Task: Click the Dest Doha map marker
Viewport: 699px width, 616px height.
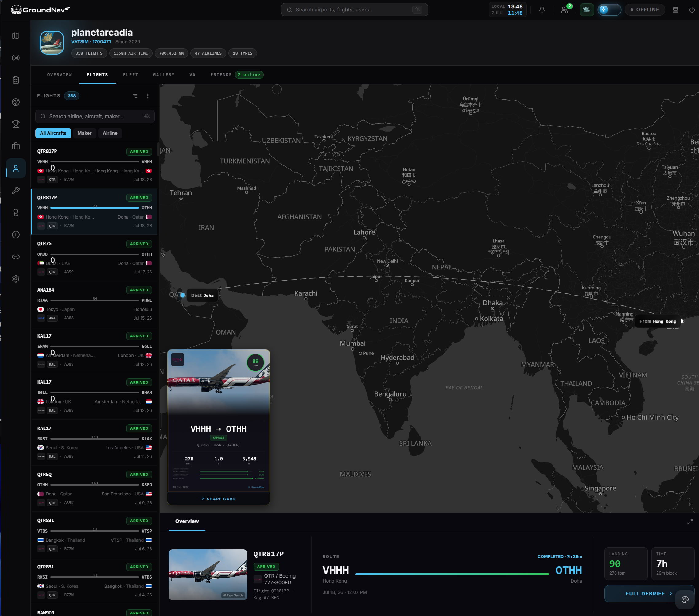Action: (202, 295)
